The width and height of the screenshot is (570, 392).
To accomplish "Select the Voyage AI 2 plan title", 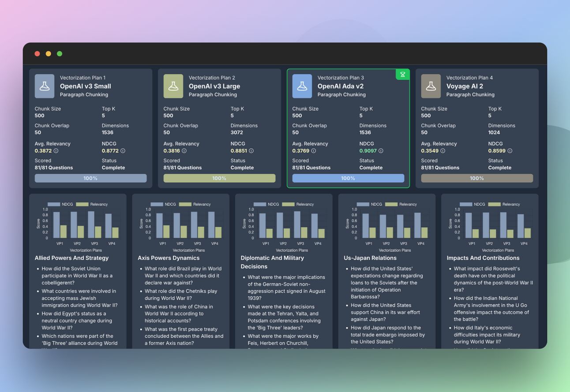I will click(x=465, y=86).
